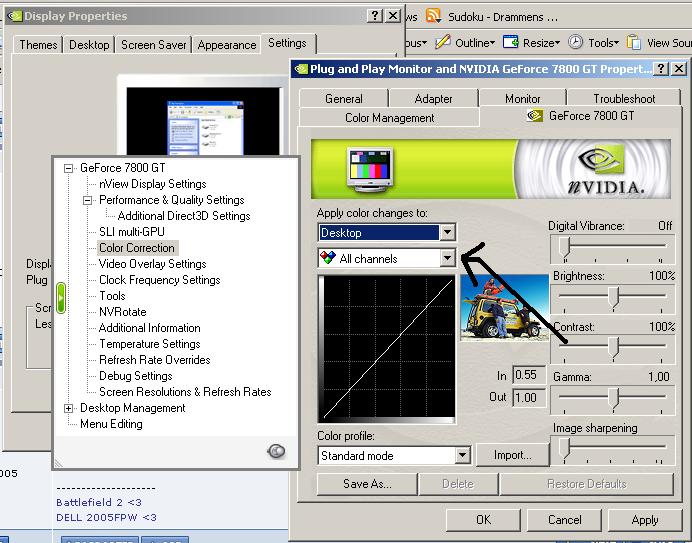The image size is (692, 543).
Task: Click the Tools clock icon in browser toolbar
Action: 575,42
